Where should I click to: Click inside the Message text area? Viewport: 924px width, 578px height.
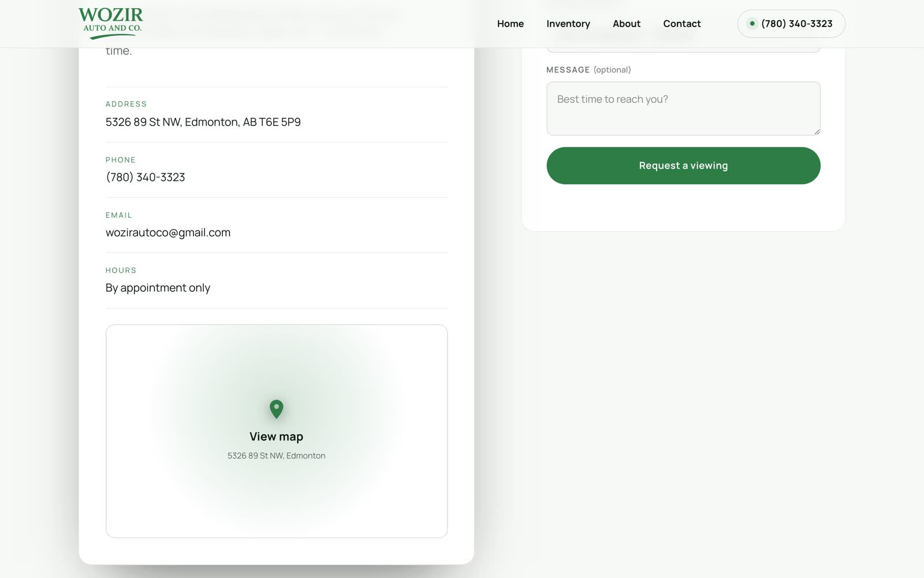683,109
